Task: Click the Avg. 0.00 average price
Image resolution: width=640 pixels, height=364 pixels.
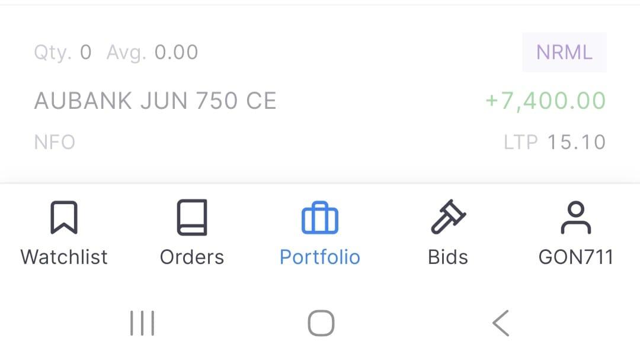Action: click(x=152, y=53)
